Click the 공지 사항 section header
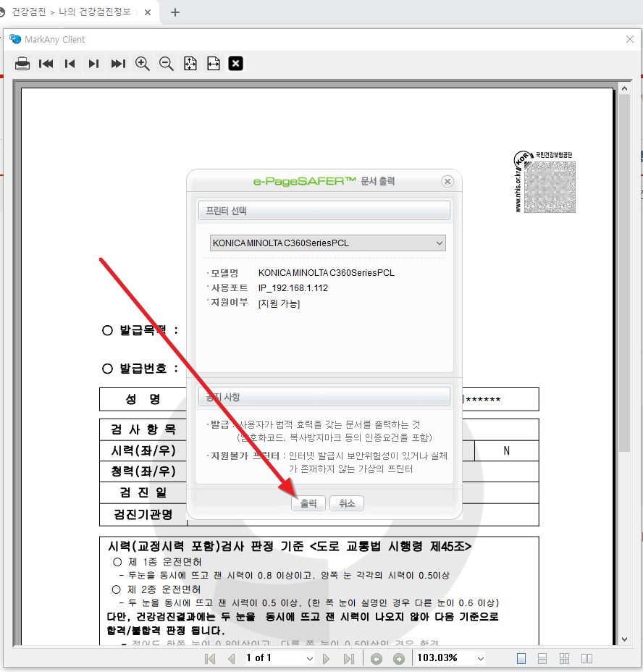643x672 pixels. [x=324, y=397]
